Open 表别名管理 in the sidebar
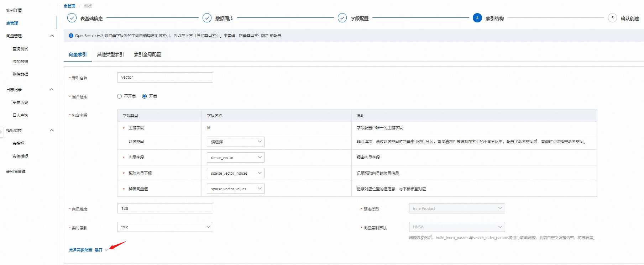The width and height of the screenshot is (644, 265). point(16,171)
